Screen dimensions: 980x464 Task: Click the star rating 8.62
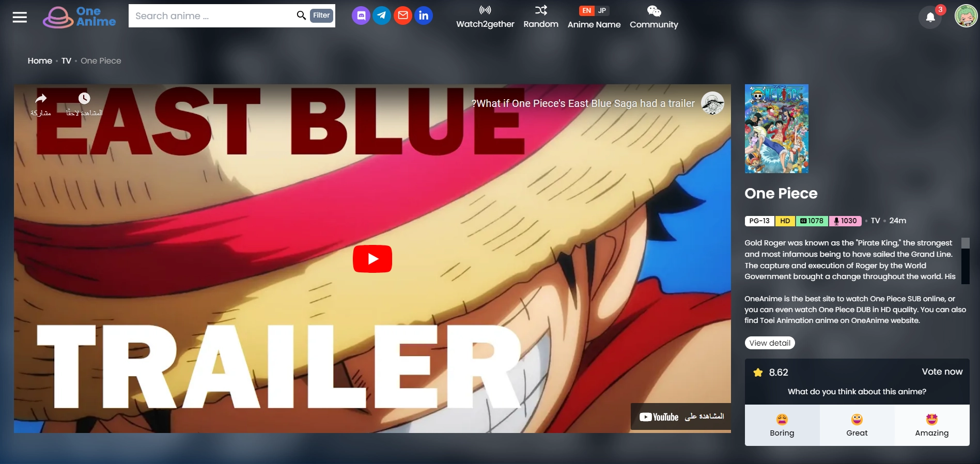771,373
